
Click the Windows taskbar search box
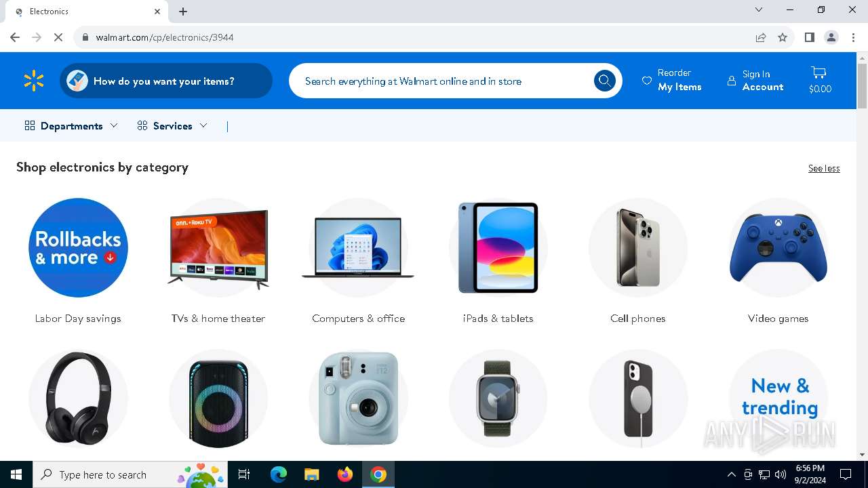[131, 474]
